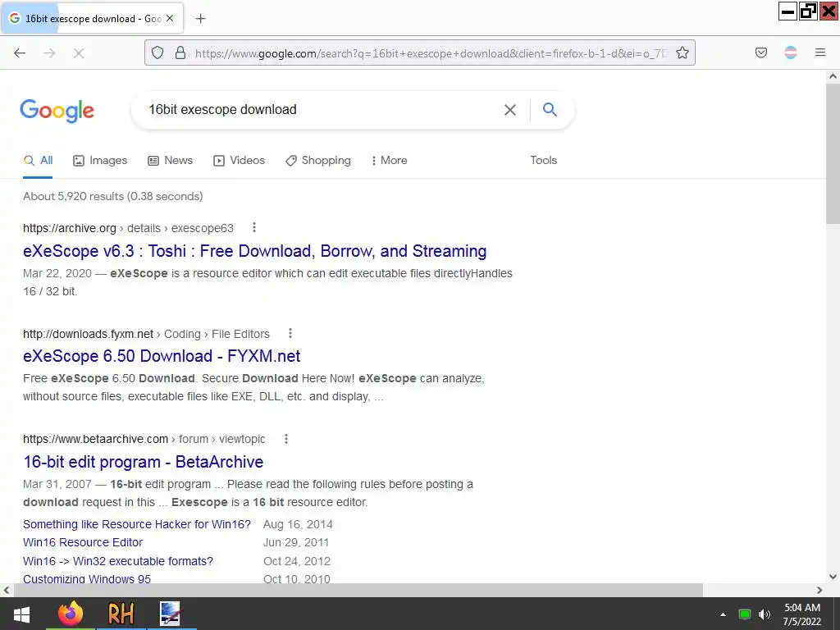This screenshot has width=840, height=630.
Task: Click the horizontal scrollbar thumb
Action: point(358,590)
